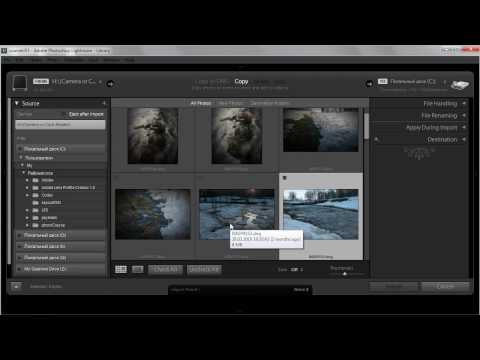
Task: Select the All Photos tab
Action: pyautogui.click(x=201, y=103)
